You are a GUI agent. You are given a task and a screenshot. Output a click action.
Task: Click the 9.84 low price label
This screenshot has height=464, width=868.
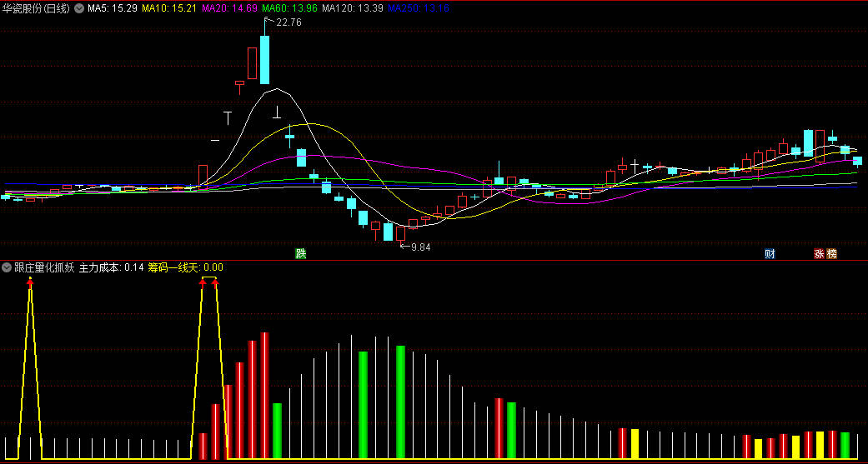pos(421,247)
